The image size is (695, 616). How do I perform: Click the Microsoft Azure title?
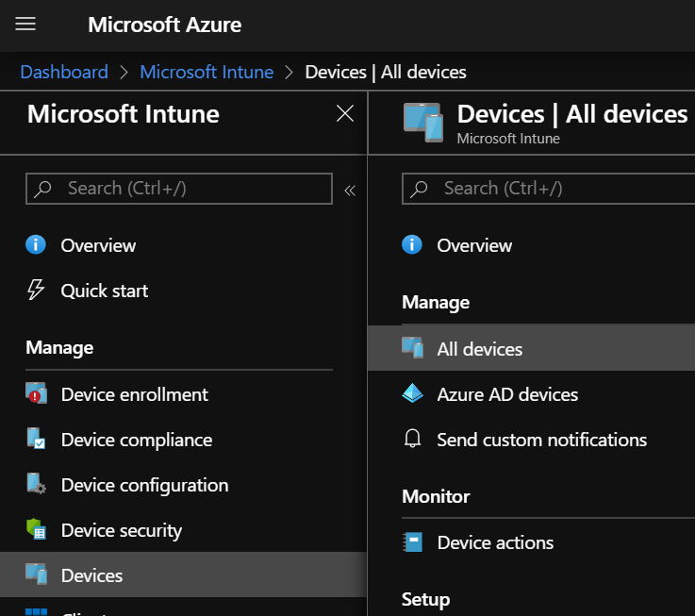pyautogui.click(x=164, y=25)
